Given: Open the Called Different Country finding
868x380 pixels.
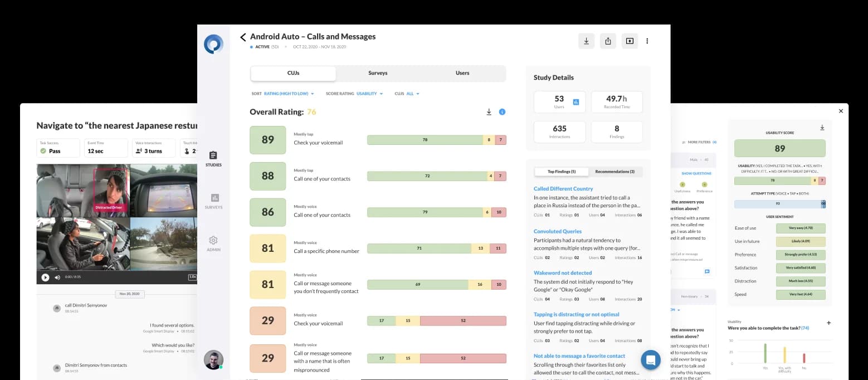Looking at the screenshot, I should pos(563,189).
